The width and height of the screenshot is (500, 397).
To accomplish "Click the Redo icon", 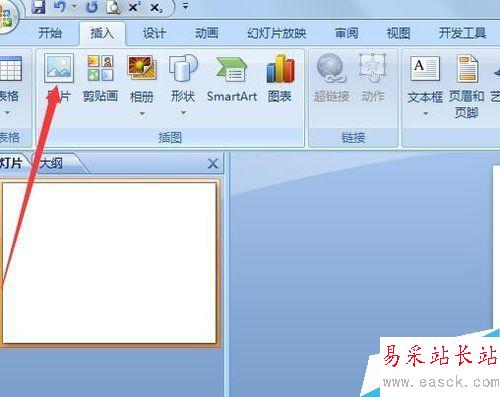I will pos(92,7).
